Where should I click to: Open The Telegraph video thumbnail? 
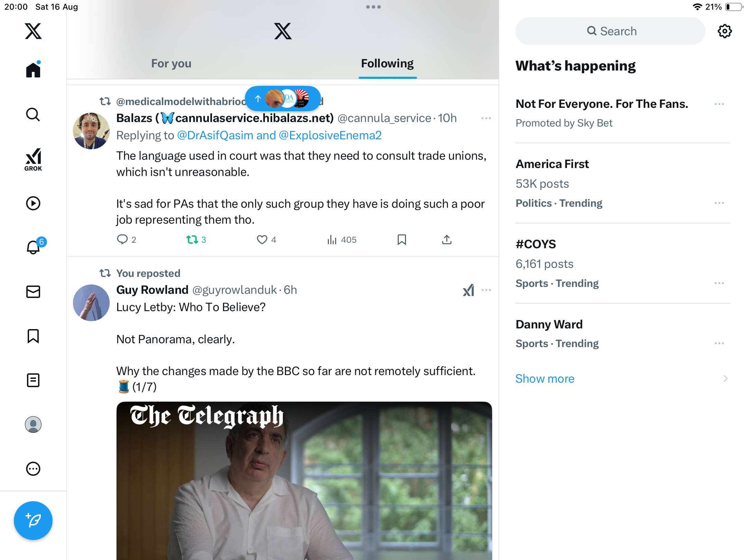tap(304, 480)
